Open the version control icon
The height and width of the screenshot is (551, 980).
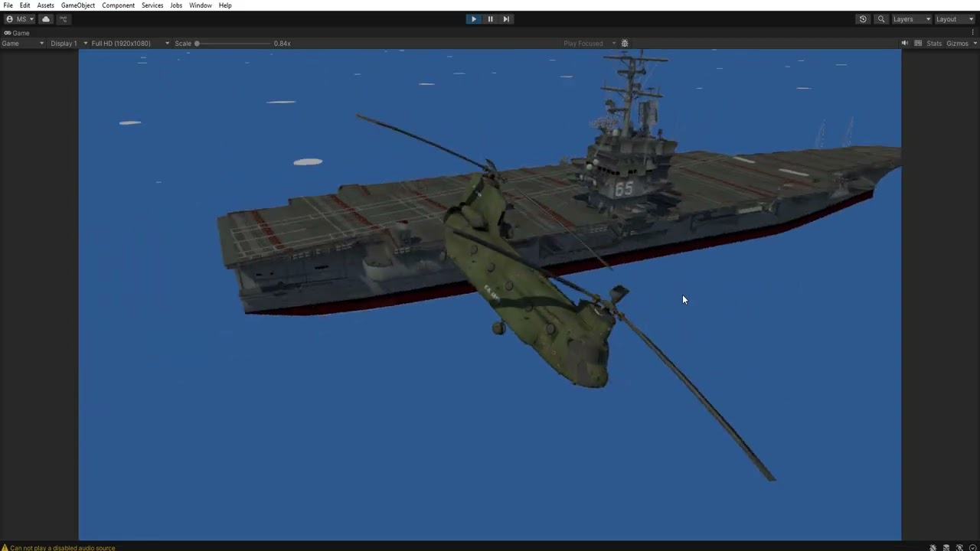(64, 19)
